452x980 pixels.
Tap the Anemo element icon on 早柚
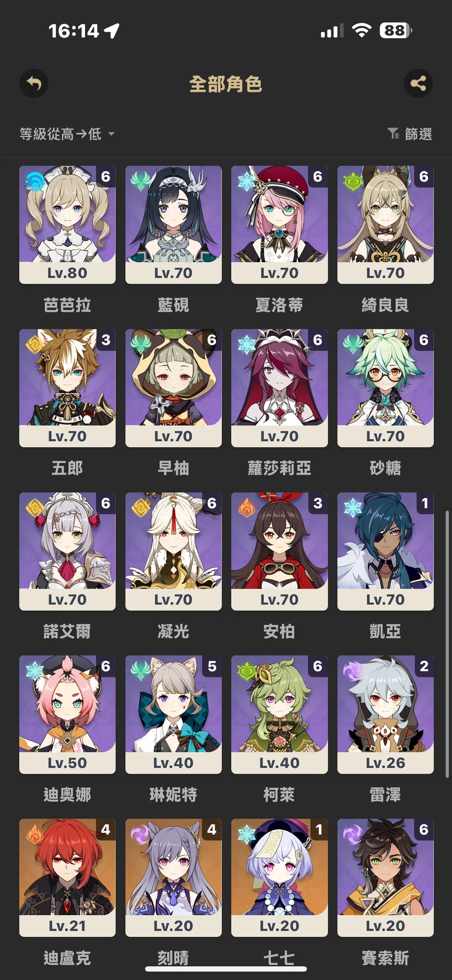coord(141,344)
